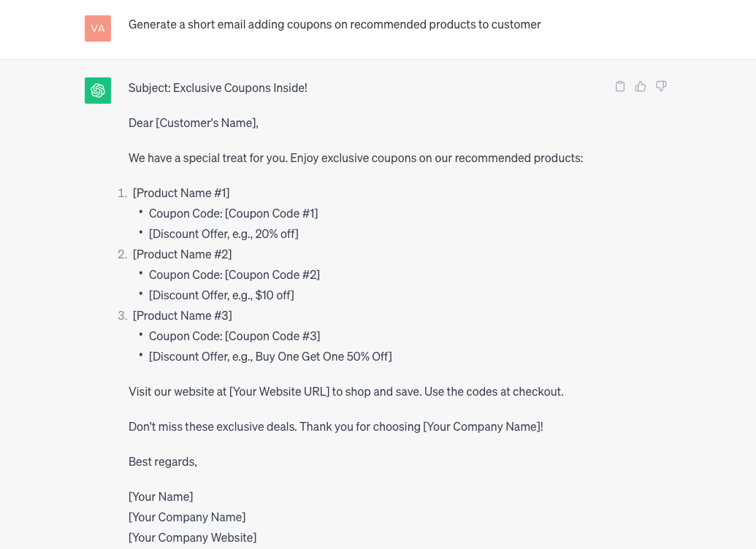756x549 pixels.
Task: Click the [Product Name #1] list item
Action: pyautogui.click(x=181, y=193)
